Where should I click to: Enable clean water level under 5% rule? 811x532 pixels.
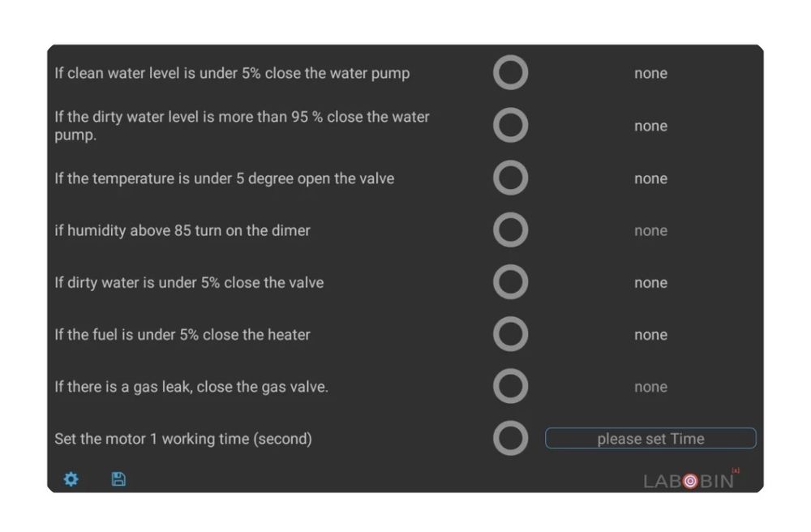pyautogui.click(x=510, y=73)
